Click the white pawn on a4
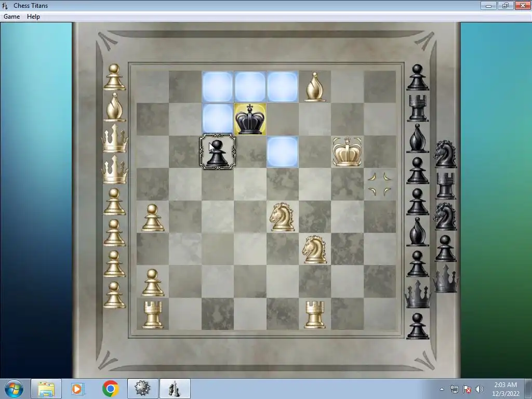532x399 pixels. click(x=153, y=218)
